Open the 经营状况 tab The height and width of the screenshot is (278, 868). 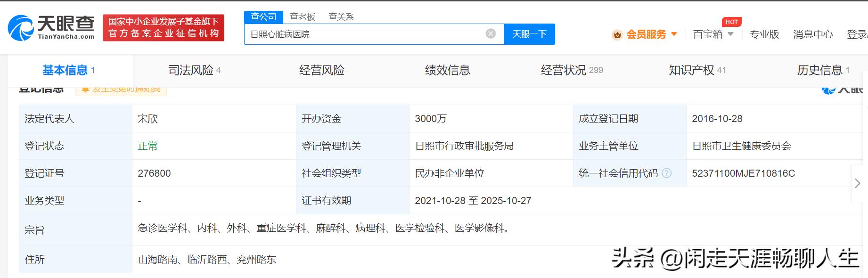click(572, 70)
